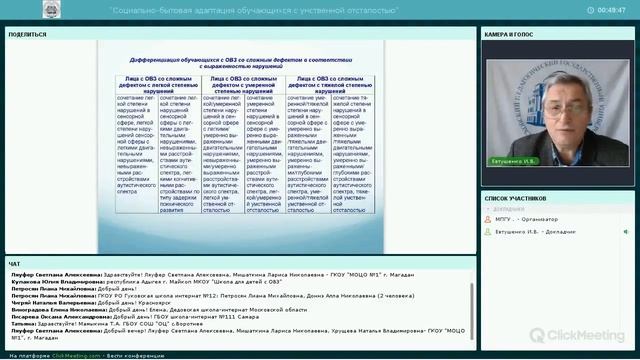Click Лауфер's 'Добрый вечер!' chat message
Viewport: 640px width, 360px height.
[x=238, y=334]
